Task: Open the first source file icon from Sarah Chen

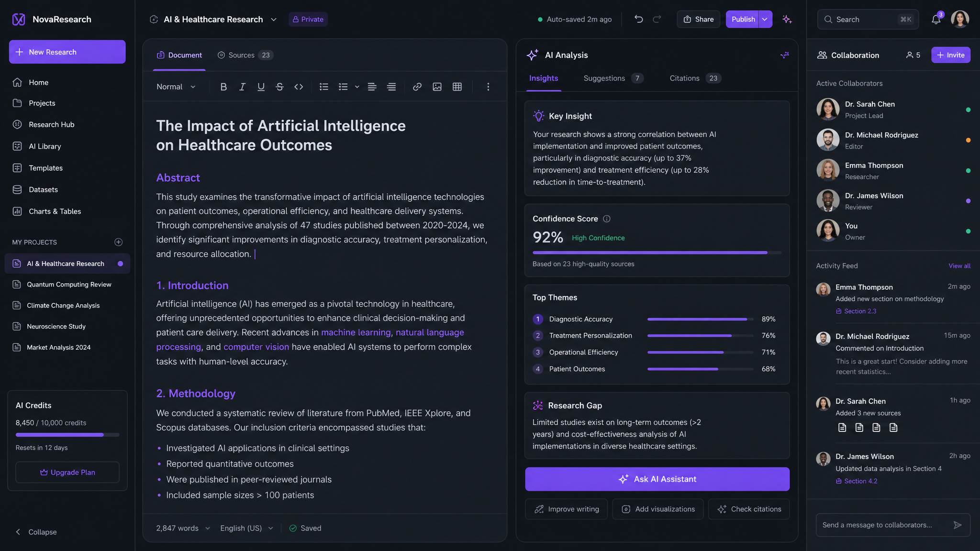Action: pos(842,428)
